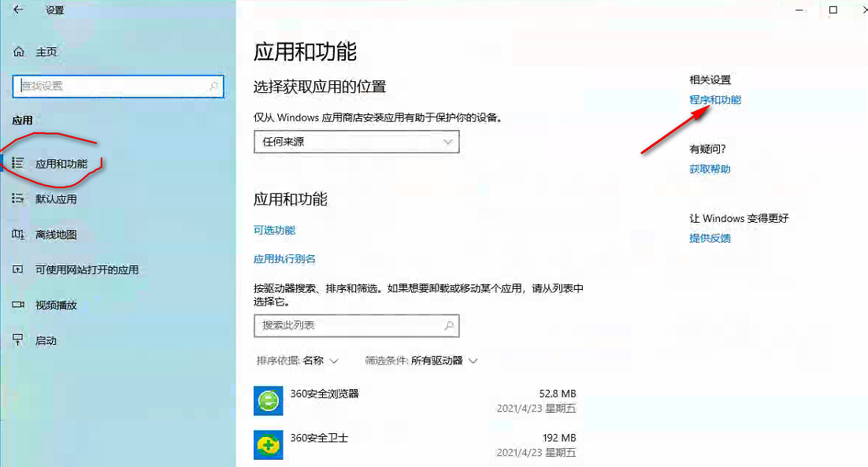Select 启动 in the sidebar

tap(46, 341)
